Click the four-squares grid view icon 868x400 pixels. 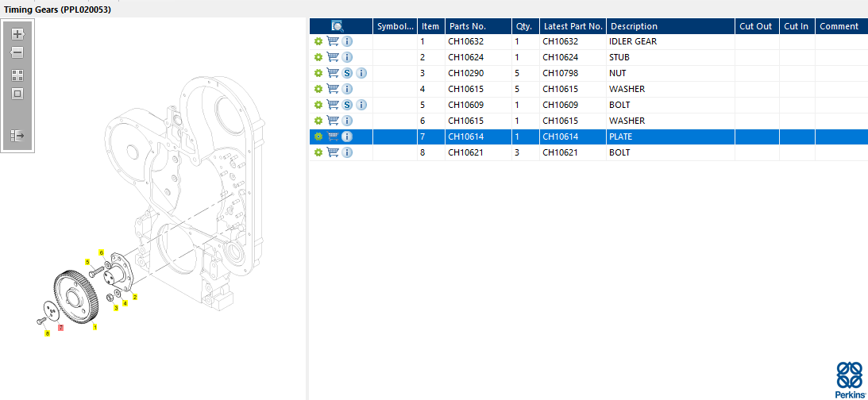(17, 75)
